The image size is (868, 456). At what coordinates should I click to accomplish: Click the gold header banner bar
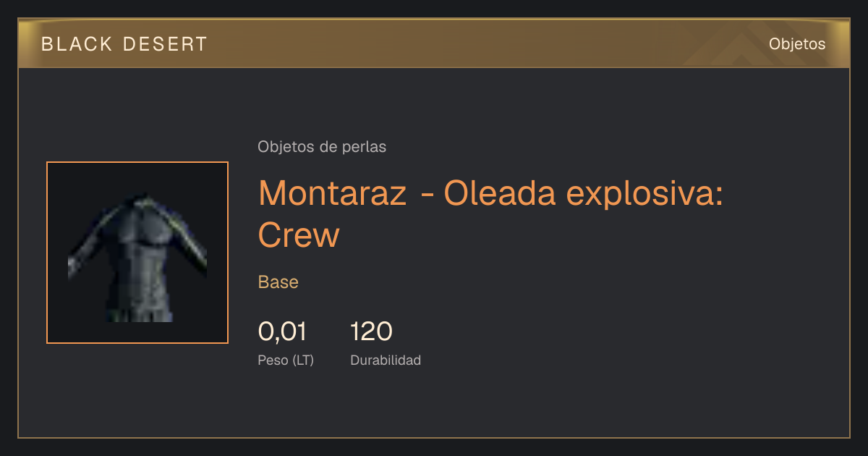[x=434, y=43]
